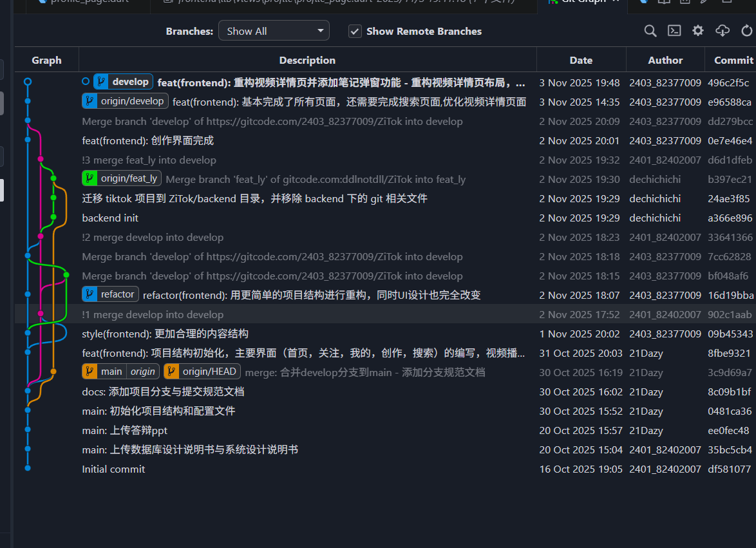Viewport: 756px width, 548px height.
Task: Refresh the Git Graph view
Action: (x=746, y=31)
